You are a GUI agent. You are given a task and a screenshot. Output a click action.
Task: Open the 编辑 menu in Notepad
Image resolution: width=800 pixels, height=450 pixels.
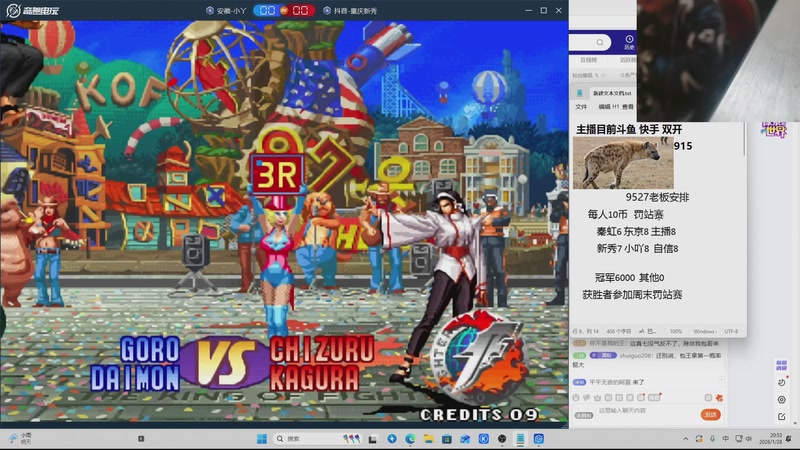coord(605,107)
